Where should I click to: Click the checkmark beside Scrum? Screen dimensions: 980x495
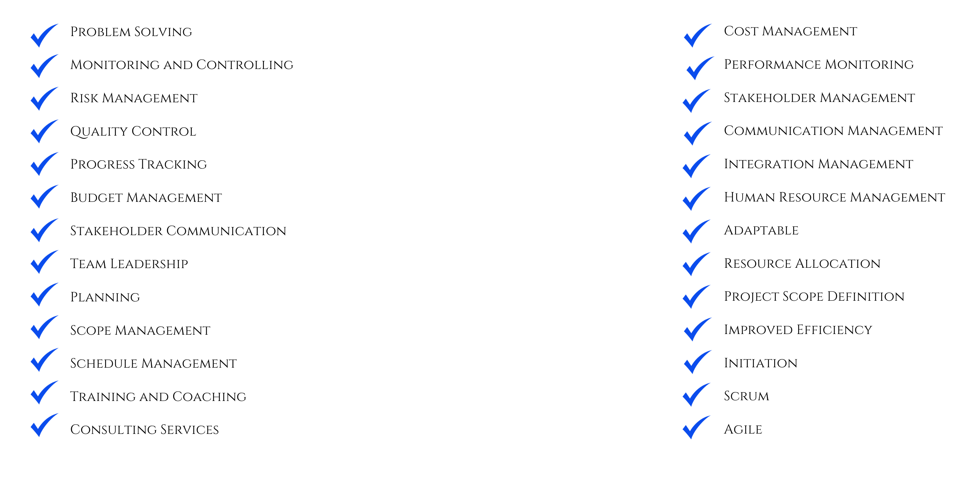pyautogui.click(x=695, y=395)
